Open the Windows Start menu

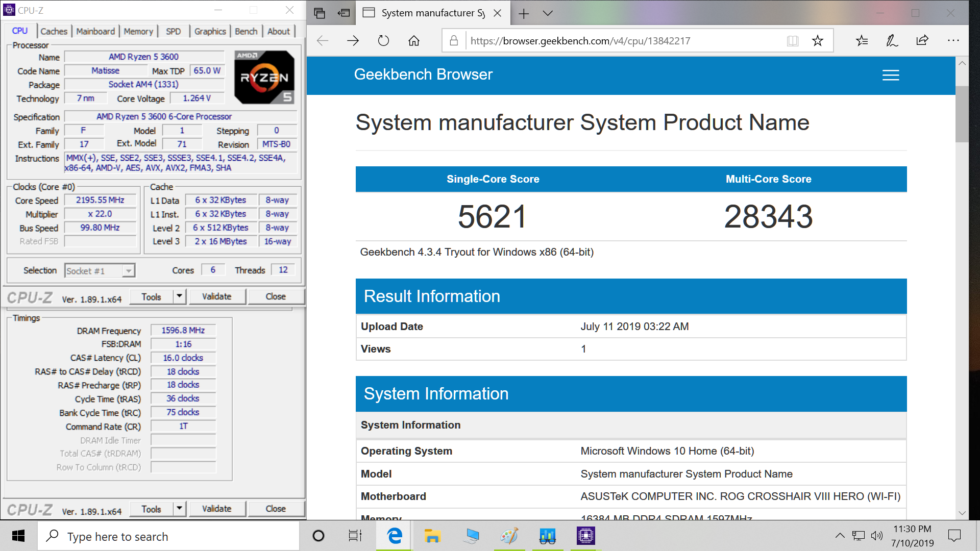pyautogui.click(x=18, y=536)
